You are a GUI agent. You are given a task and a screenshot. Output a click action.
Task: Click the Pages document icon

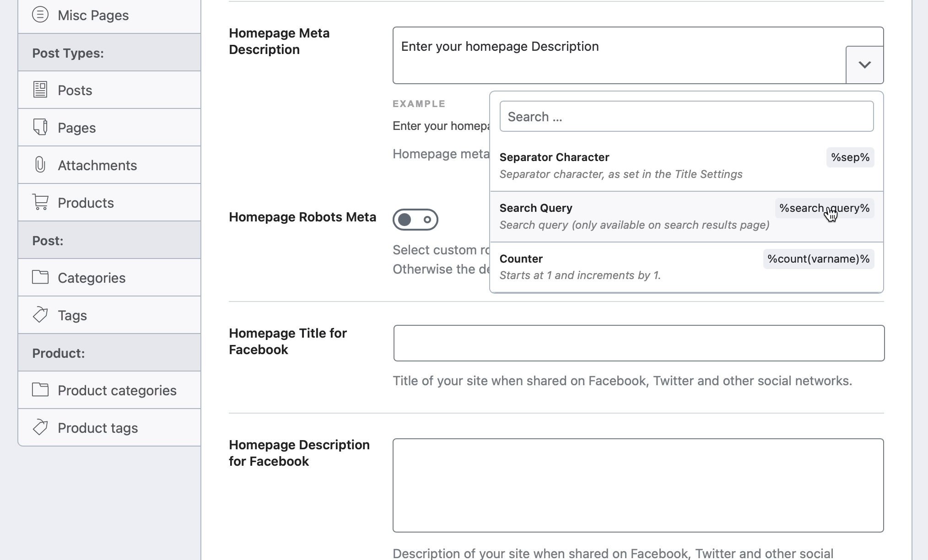coord(40,127)
